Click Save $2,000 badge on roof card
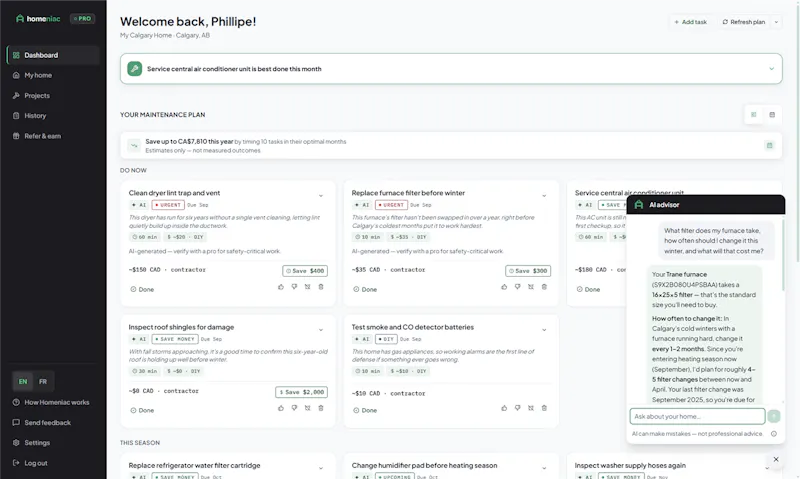The height and width of the screenshot is (479, 800). pyautogui.click(x=302, y=392)
